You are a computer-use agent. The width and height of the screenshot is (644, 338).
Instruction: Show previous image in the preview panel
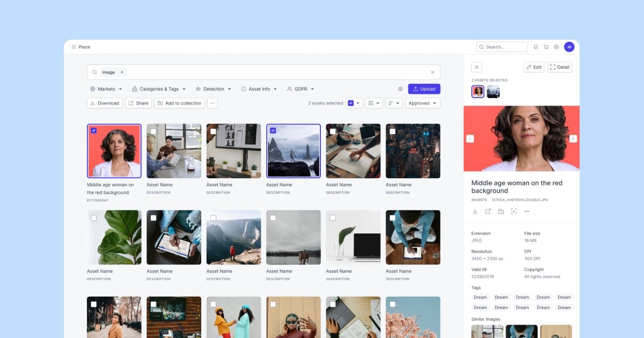point(470,138)
